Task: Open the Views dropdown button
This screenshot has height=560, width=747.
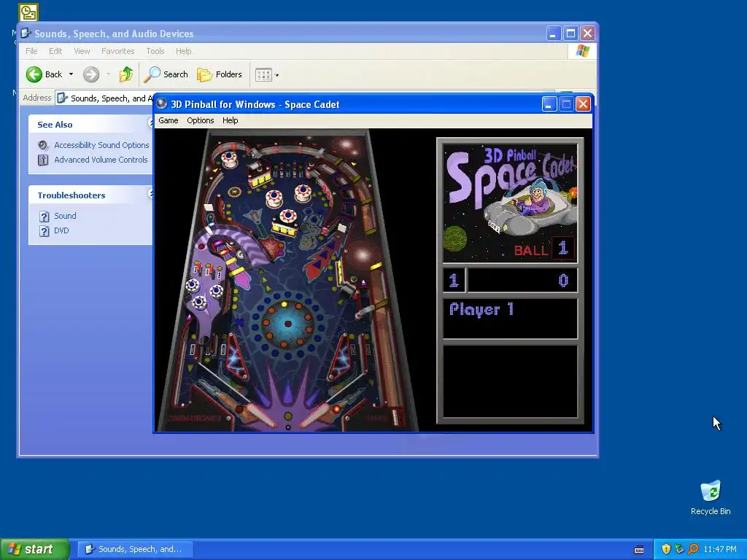Action: coord(267,75)
